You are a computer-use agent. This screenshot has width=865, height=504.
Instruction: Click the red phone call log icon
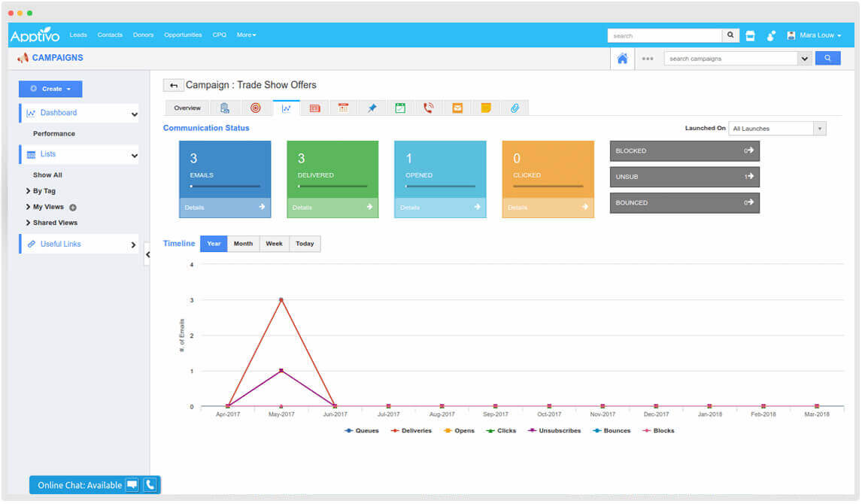pos(429,108)
